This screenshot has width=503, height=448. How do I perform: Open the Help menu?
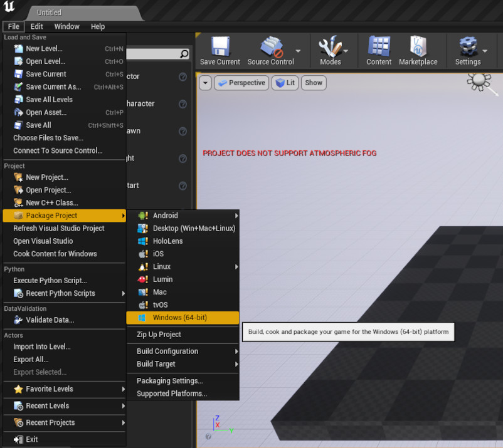coord(98,26)
